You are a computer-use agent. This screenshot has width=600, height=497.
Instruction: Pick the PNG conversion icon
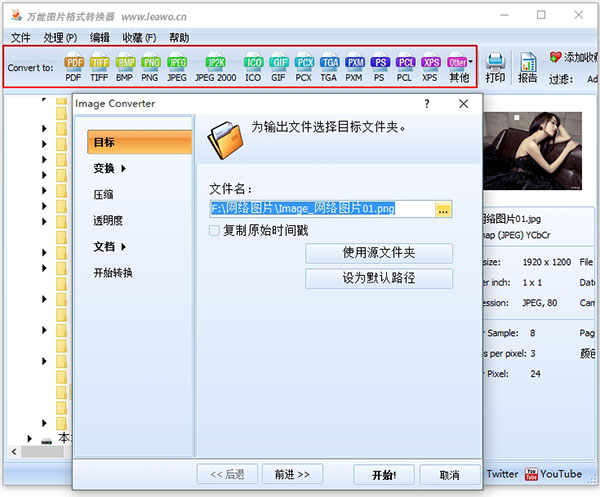click(150, 67)
